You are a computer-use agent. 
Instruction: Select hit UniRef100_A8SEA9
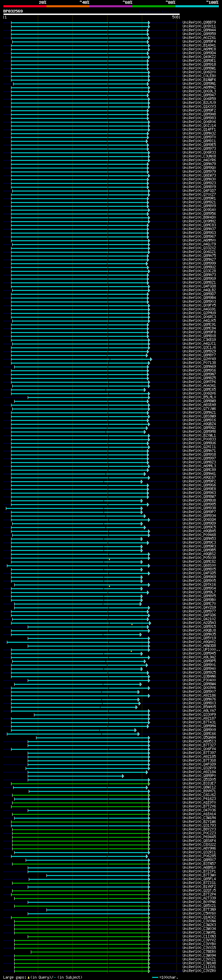coord(199,405)
